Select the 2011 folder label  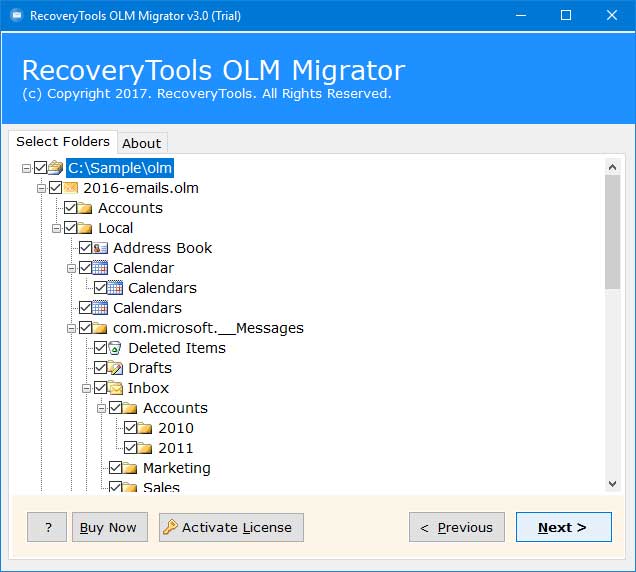tap(176, 448)
